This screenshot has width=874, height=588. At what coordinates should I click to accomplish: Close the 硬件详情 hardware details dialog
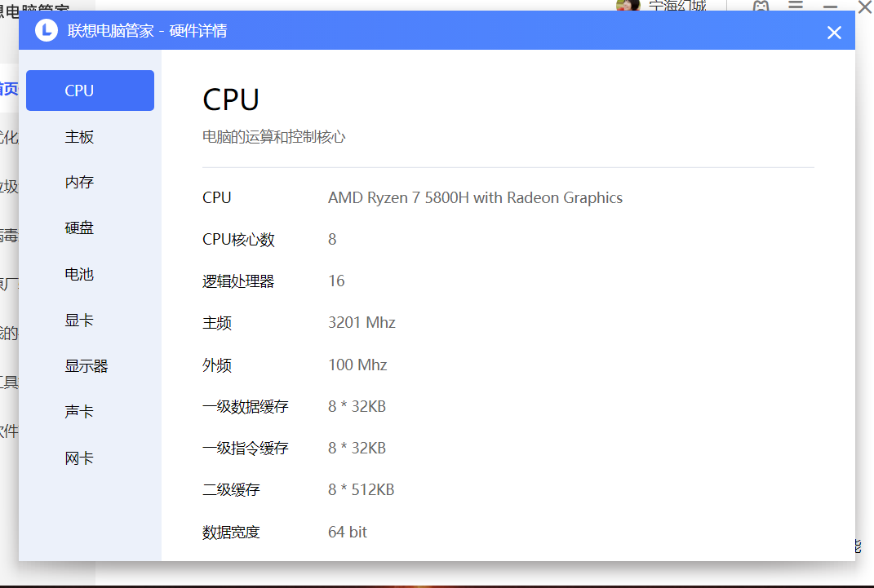point(834,33)
